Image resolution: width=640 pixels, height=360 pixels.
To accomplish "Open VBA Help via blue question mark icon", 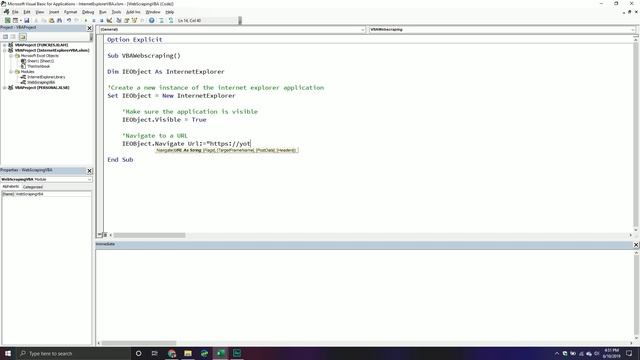I will 151,20.
